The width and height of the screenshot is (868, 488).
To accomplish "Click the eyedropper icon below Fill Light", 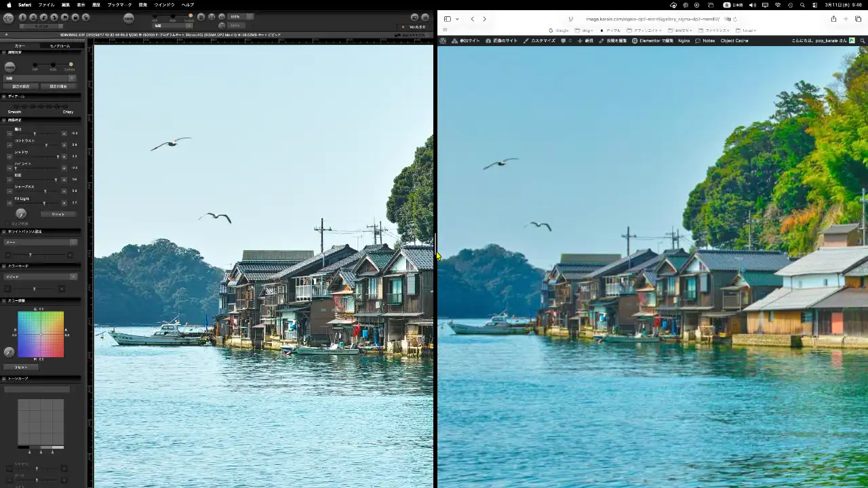I will tap(21, 213).
